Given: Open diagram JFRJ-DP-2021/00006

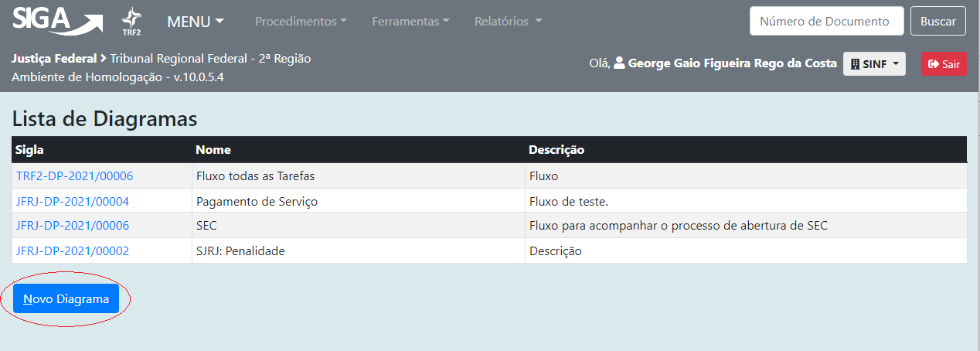Looking at the screenshot, I should click(x=73, y=226).
